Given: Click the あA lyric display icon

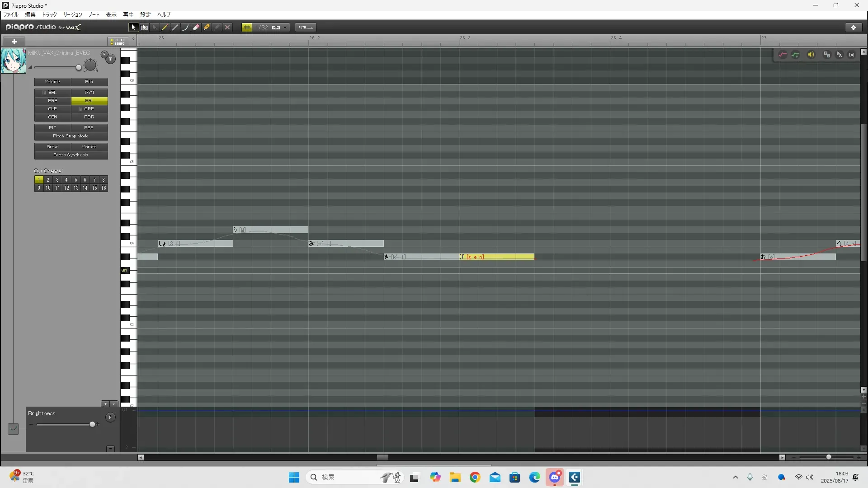Looking at the screenshot, I should point(839,55).
